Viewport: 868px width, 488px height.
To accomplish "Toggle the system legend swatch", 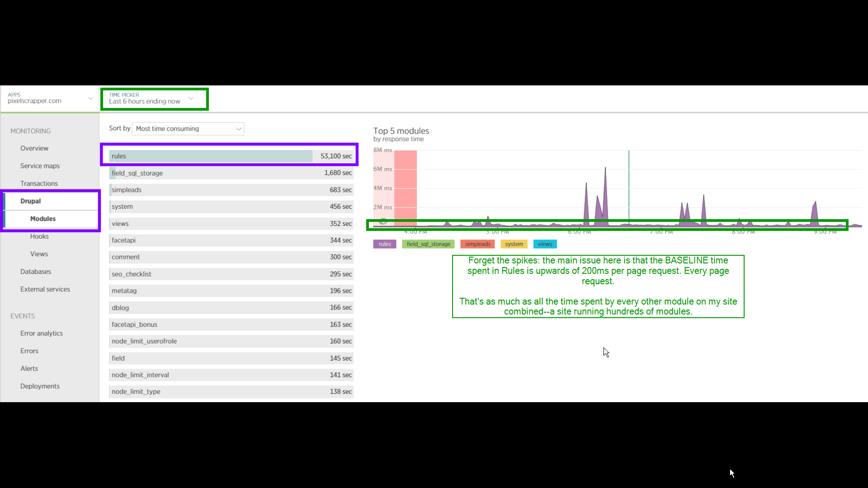I will tap(514, 244).
